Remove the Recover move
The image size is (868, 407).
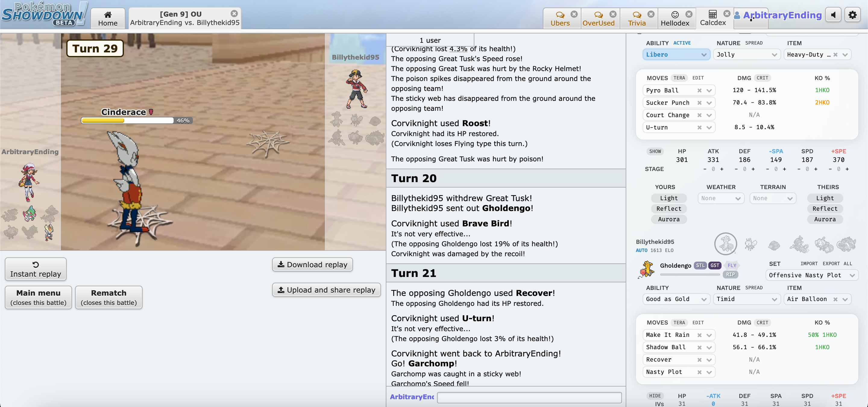[x=700, y=359]
